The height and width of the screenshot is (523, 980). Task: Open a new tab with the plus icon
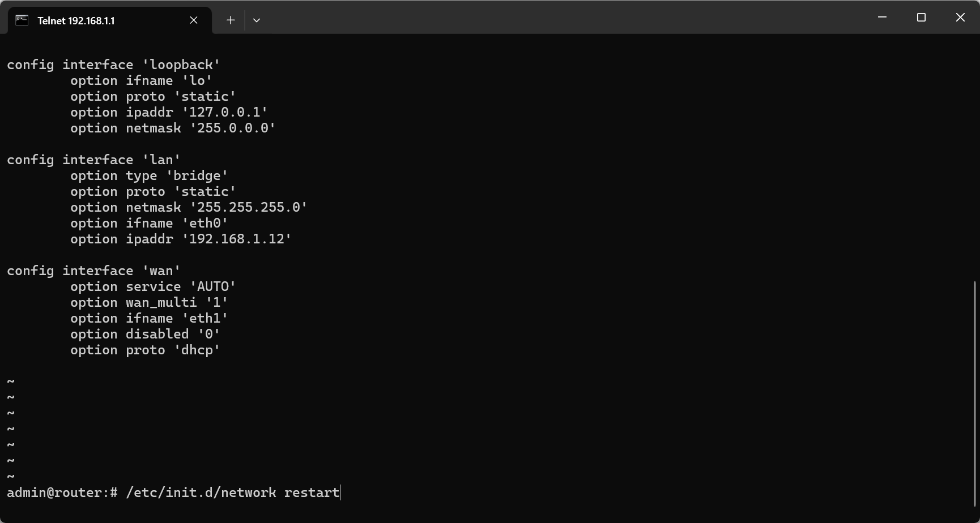231,20
